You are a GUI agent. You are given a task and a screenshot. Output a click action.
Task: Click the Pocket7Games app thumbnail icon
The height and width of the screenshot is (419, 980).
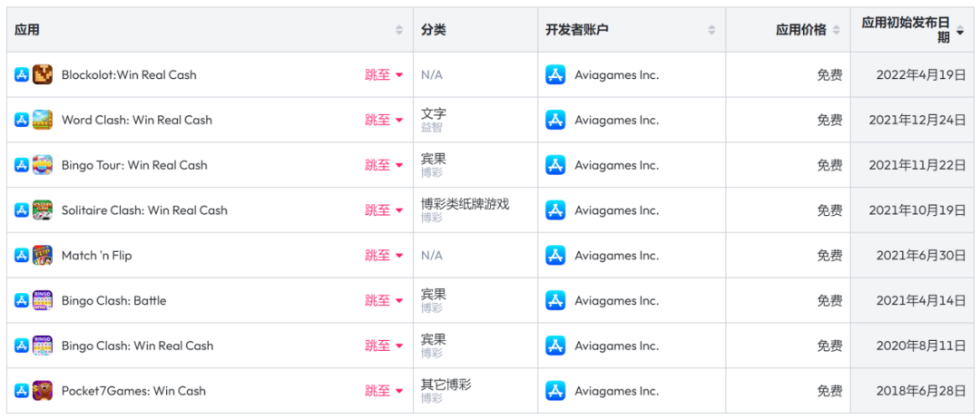43,391
